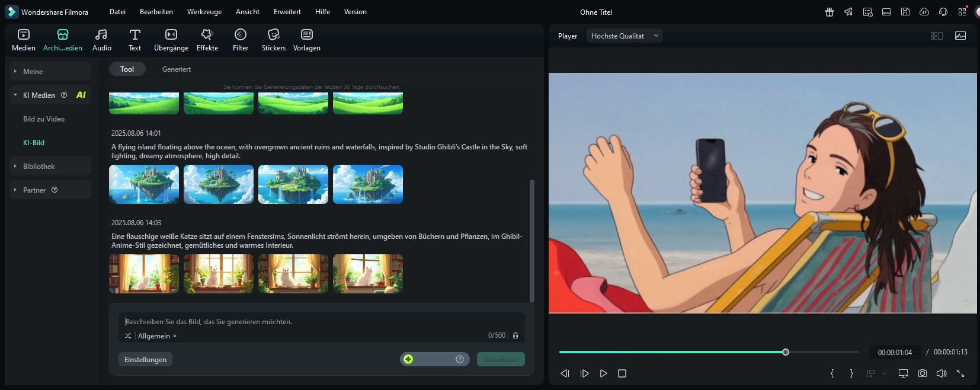Expand the Partner section
The image size is (980, 390).
[x=50, y=190]
